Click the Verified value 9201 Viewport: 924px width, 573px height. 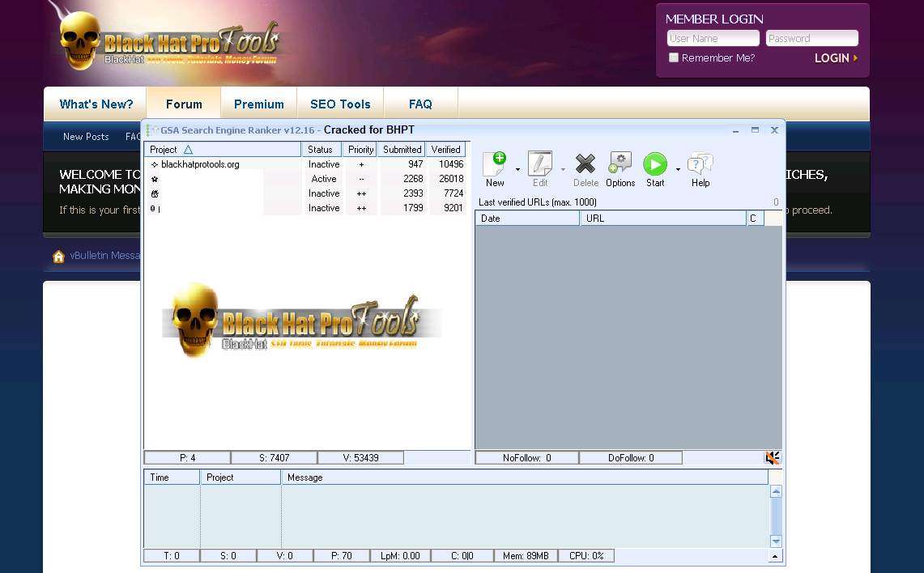click(x=453, y=208)
